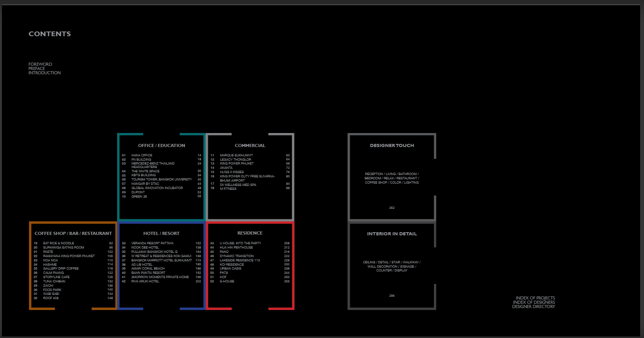644x338 pixels.
Task: Click the HOTEL / RESORT section title
Action: coord(161,233)
